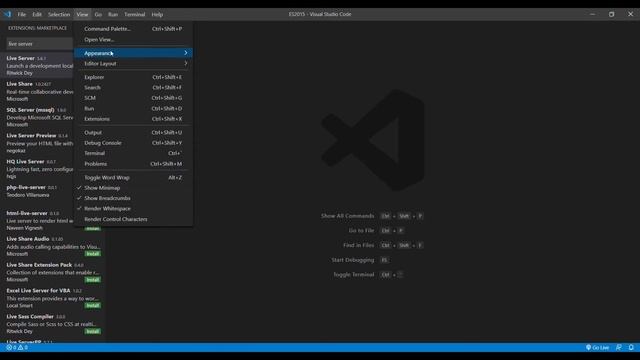Screen dimensions: 640x360
Task: Restore down the VS Code window
Action: (611, 14)
